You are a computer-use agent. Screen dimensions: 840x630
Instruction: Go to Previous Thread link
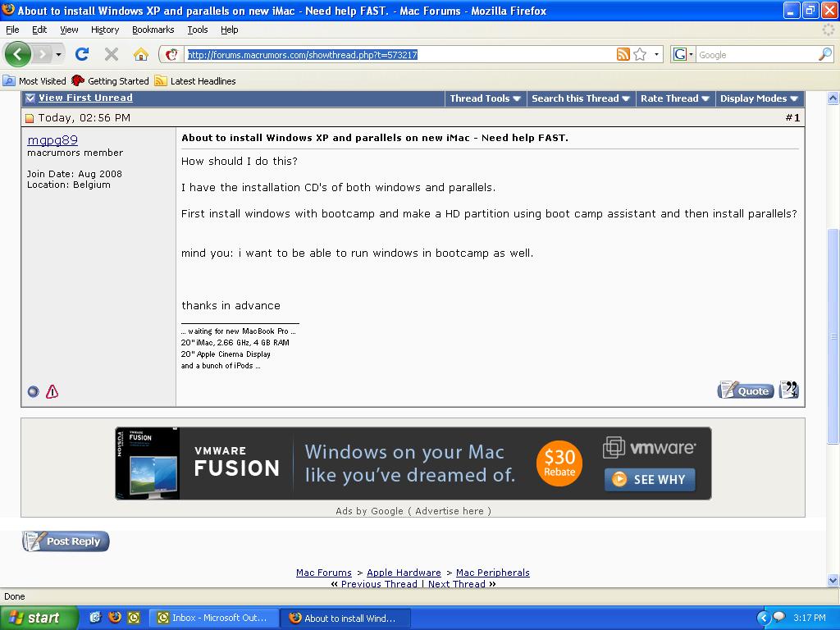379,583
